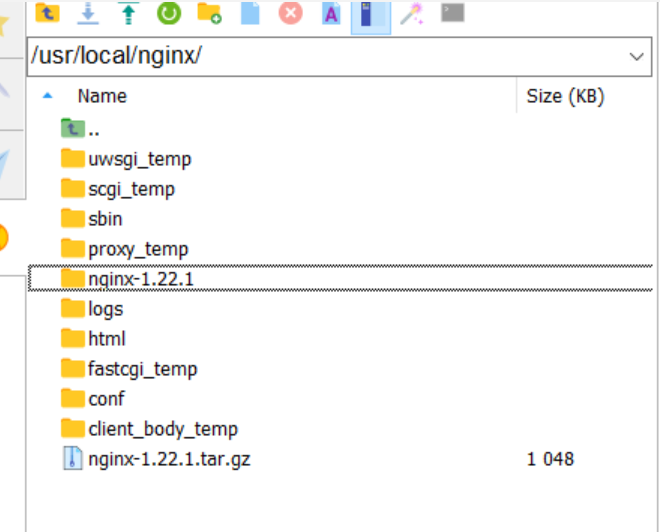Select the conf folder
Image resolution: width=660 pixels, height=532 pixels.
pos(106,399)
